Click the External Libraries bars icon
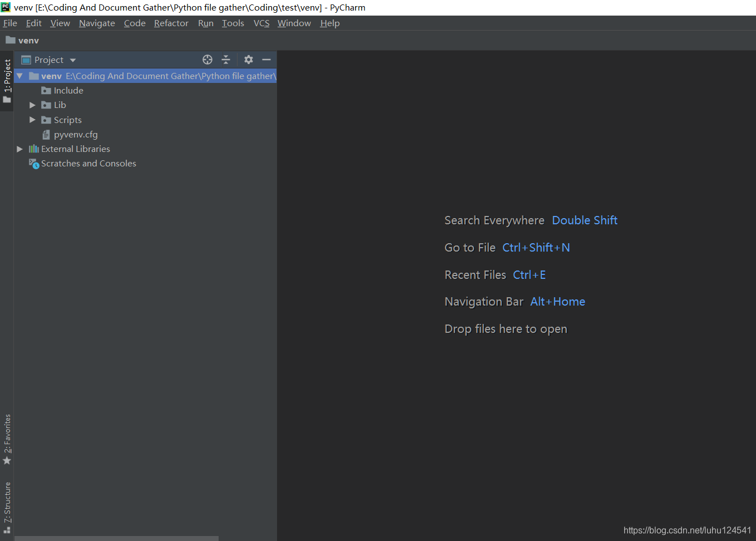756x541 pixels. (x=34, y=149)
